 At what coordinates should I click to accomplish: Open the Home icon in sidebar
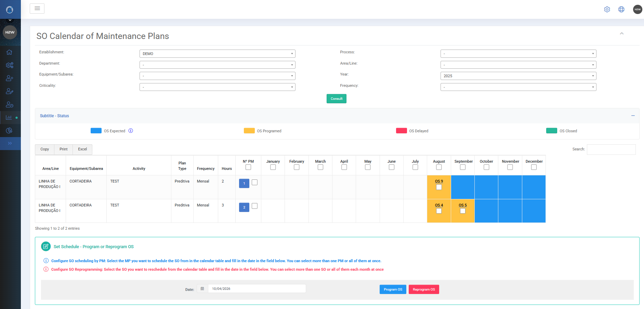(10, 52)
